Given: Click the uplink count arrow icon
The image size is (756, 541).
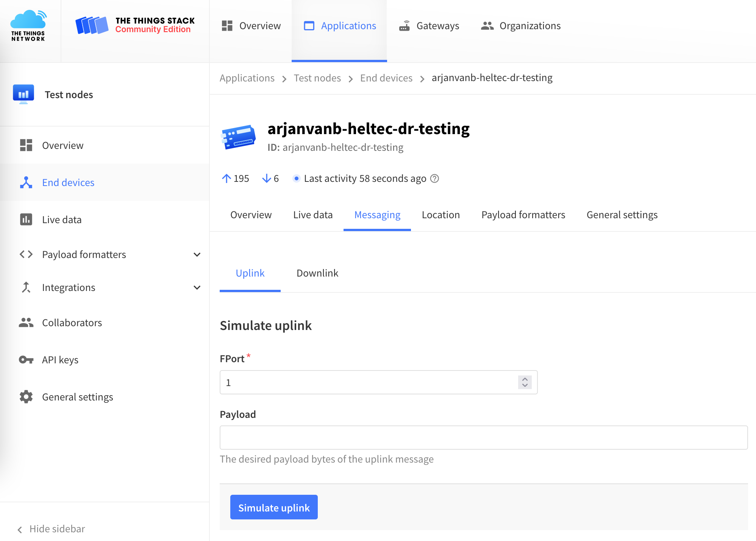Looking at the screenshot, I should tap(226, 178).
